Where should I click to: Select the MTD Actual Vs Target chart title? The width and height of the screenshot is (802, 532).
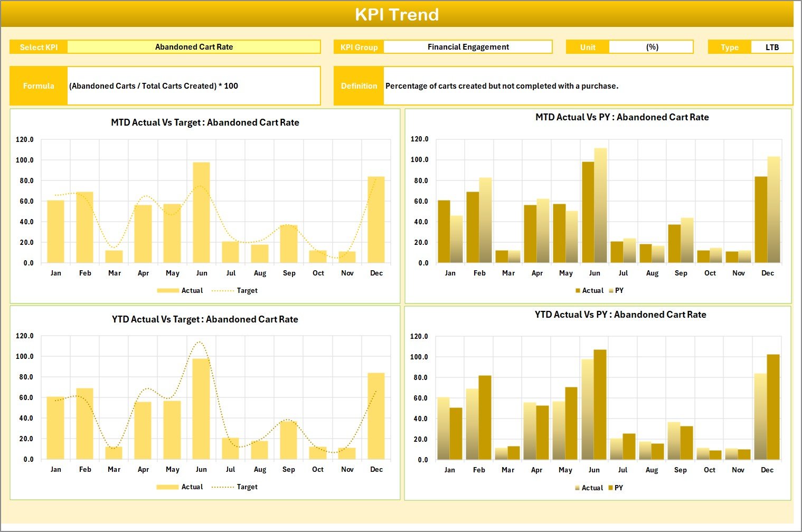[x=205, y=122]
